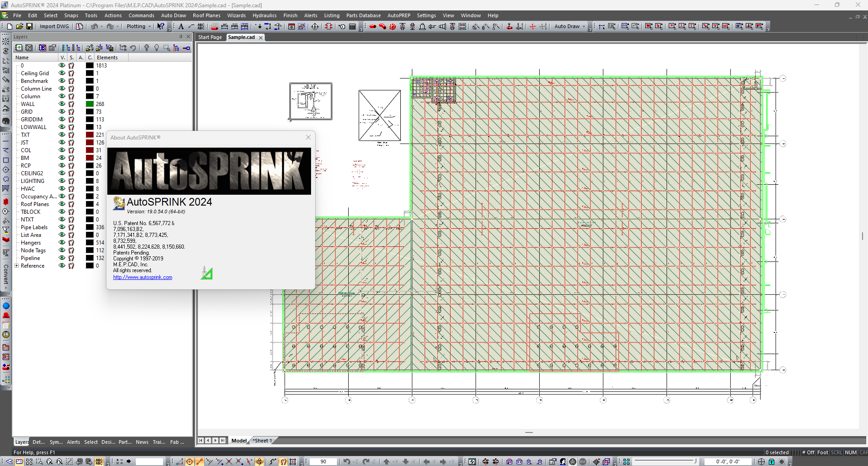868x466 pixels.
Task: Select the Text tool (A) icon
Action: coord(181,26)
